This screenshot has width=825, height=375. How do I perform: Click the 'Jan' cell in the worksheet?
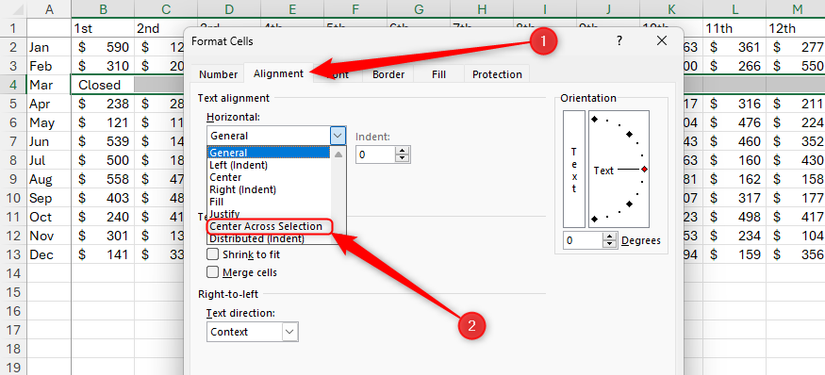[49, 47]
